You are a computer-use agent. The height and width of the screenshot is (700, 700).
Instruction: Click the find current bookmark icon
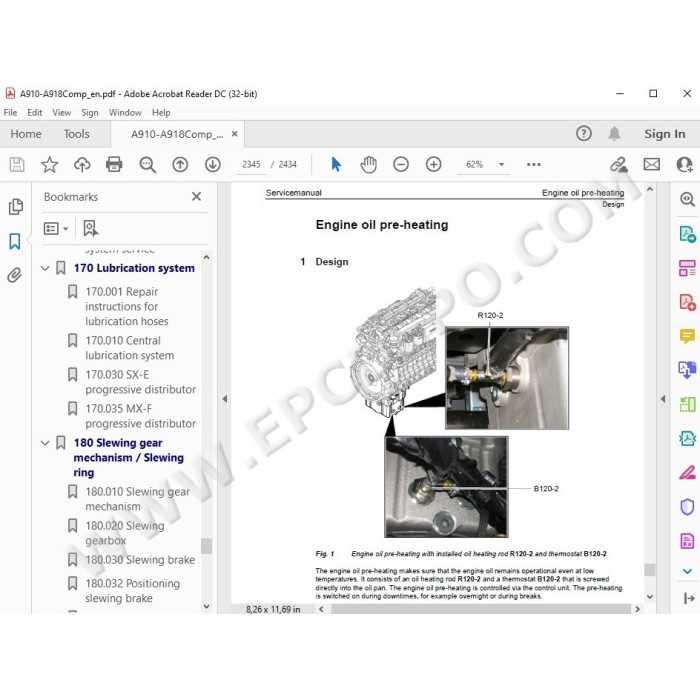point(91,229)
